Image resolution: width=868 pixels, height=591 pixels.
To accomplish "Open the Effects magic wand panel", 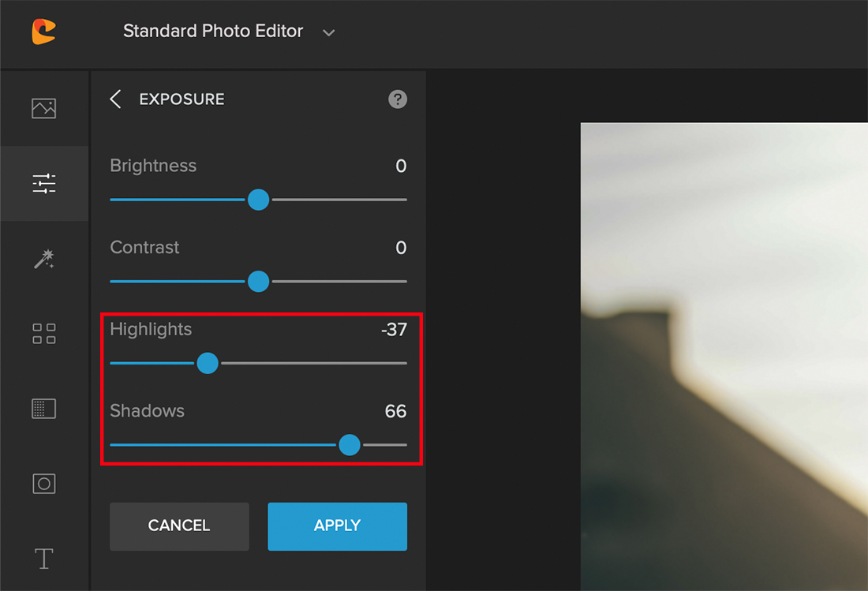I will pyautogui.click(x=43, y=258).
